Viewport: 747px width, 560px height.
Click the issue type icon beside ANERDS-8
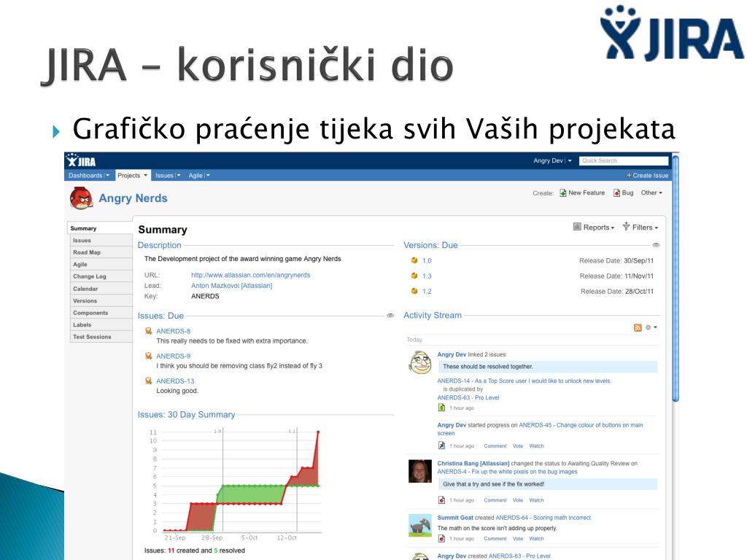pyautogui.click(x=149, y=331)
